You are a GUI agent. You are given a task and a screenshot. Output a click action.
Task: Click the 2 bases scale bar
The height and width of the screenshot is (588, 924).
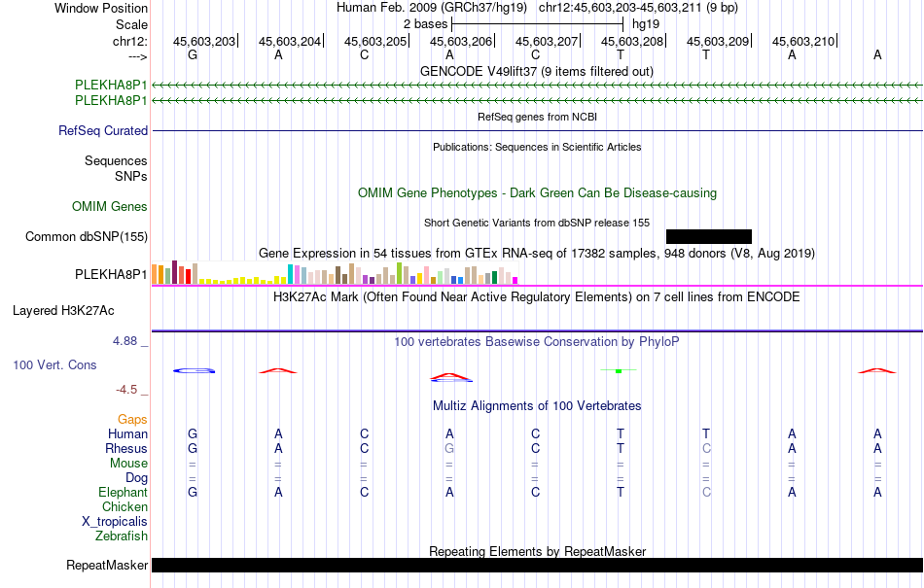pos(537,24)
